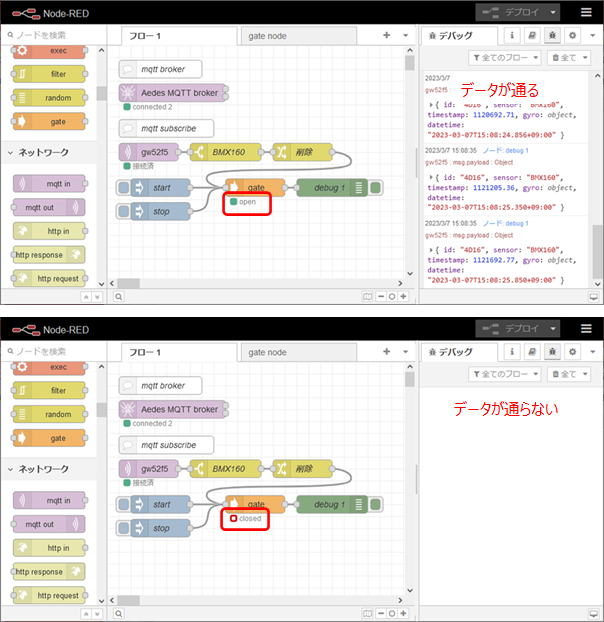Select the フロー 1 tab in bottom workspace
This screenshot has width=604, height=622.
click(145, 352)
